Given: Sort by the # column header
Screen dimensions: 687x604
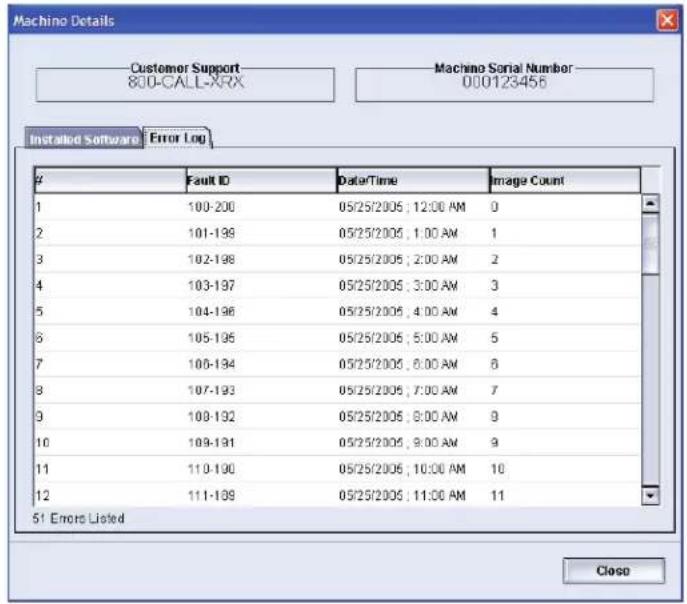Looking at the screenshot, I should (x=110, y=180).
